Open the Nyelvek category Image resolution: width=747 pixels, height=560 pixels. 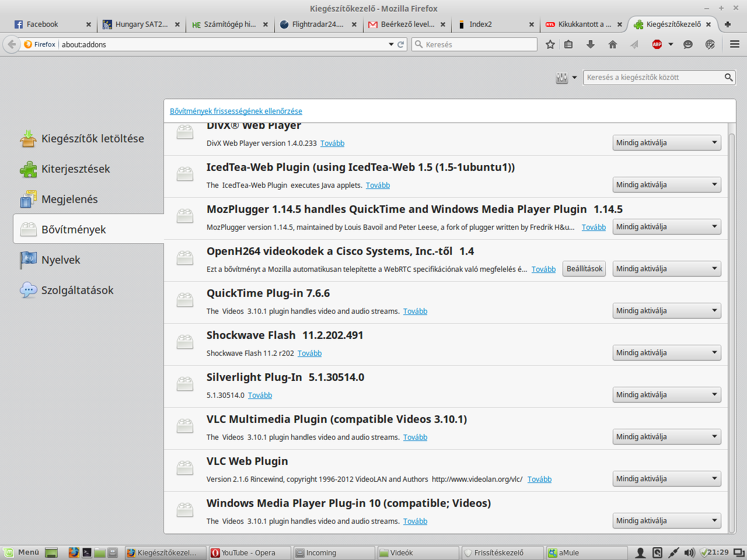[x=88, y=260]
